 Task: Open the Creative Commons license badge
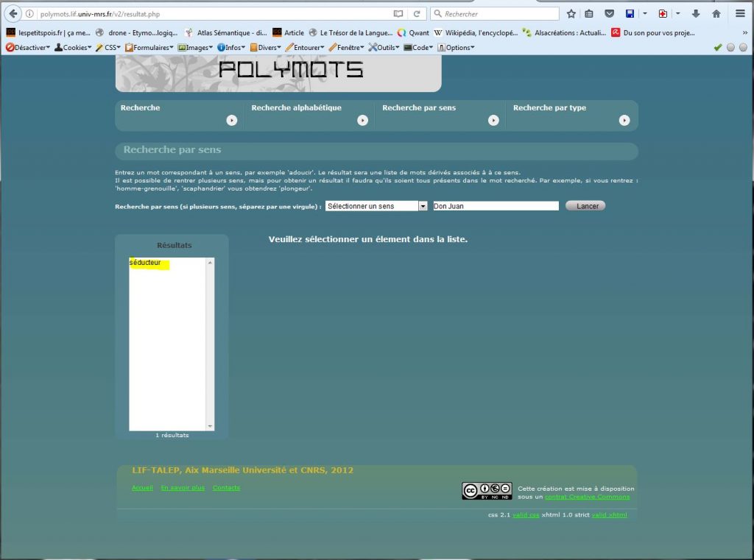[x=487, y=491]
